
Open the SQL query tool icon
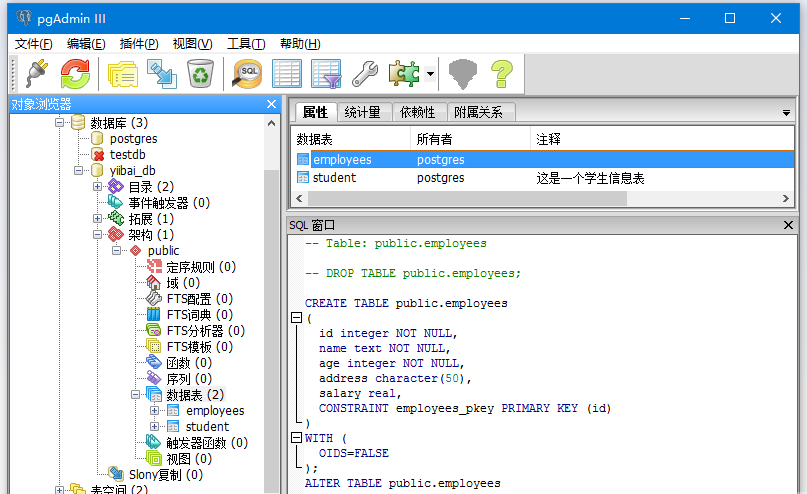248,74
